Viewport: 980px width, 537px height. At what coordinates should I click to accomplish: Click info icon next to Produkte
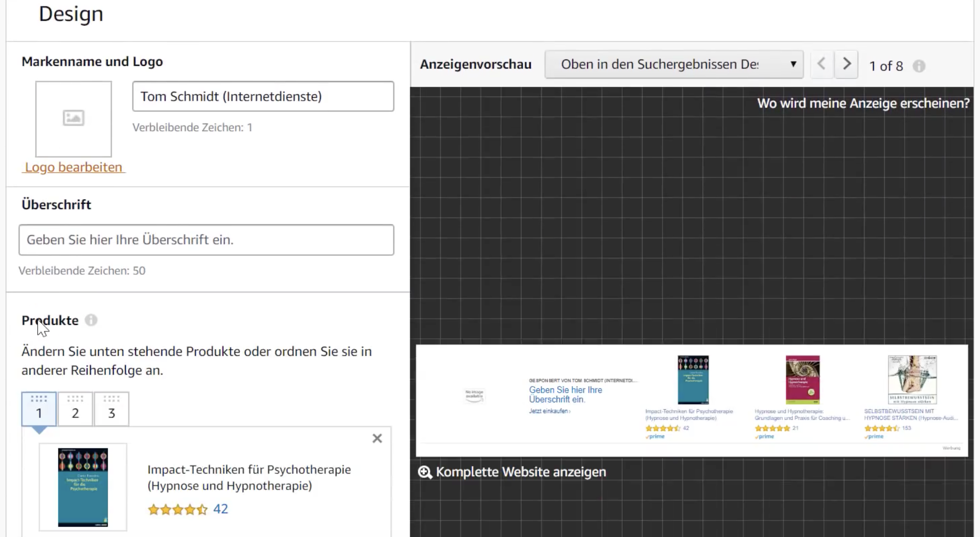[x=91, y=320]
